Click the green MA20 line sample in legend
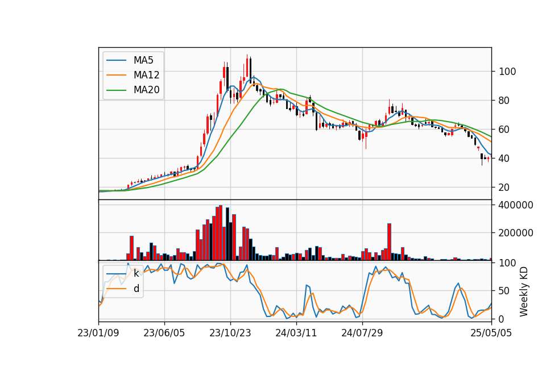The width and height of the screenshot is (546, 392). (x=116, y=90)
